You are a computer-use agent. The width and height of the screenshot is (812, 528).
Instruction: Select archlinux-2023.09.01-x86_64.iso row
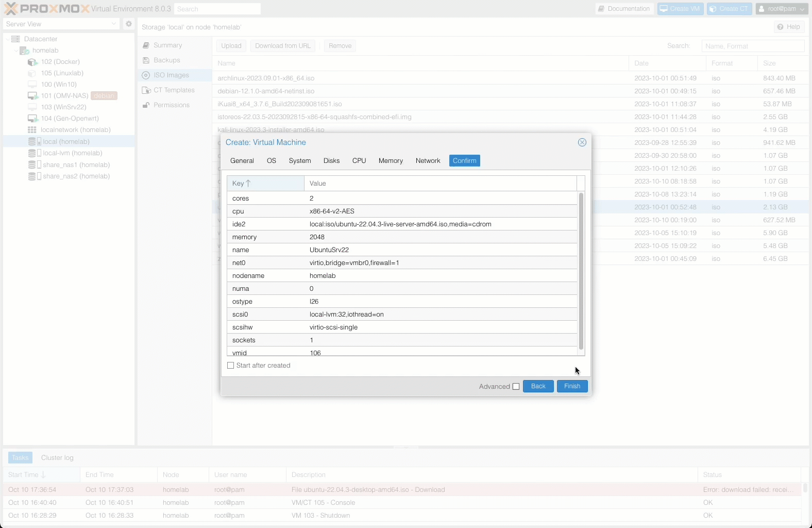[510, 78]
